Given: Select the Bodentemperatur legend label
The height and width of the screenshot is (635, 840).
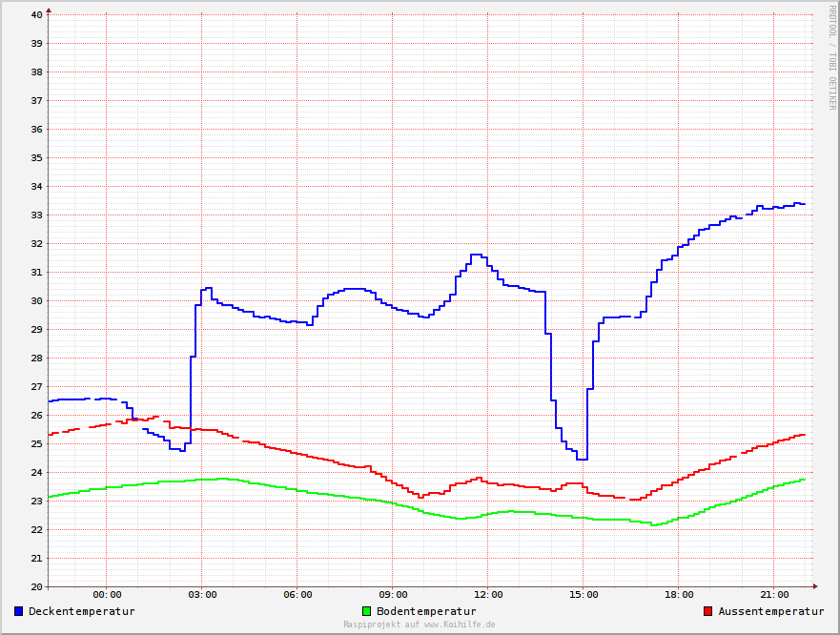Looking at the screenshot, I should tap(426, 611).
